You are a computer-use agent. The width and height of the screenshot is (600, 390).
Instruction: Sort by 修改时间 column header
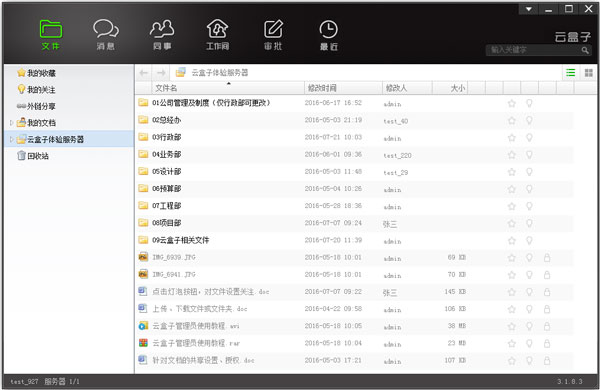(343, 88)
